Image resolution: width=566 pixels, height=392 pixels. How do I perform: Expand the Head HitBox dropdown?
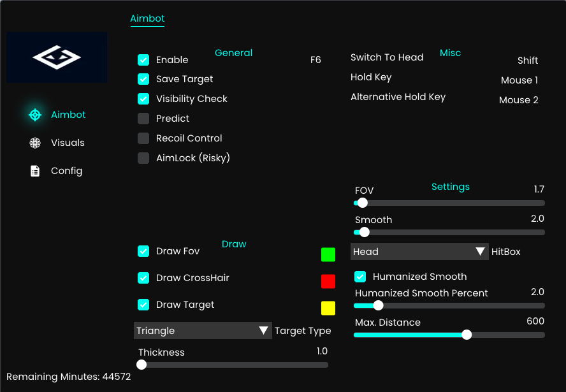click(x=419, y=252)
